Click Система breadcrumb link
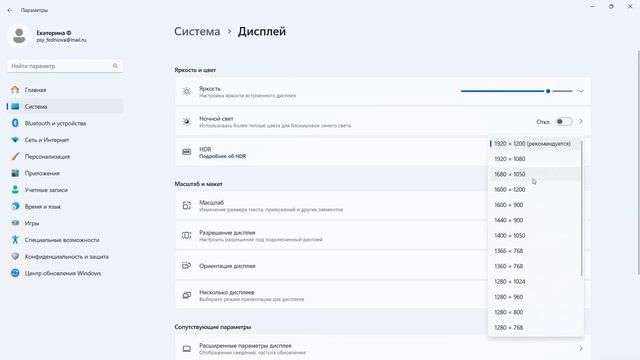This screenshot has width=640, height=360. coord(197,31)
